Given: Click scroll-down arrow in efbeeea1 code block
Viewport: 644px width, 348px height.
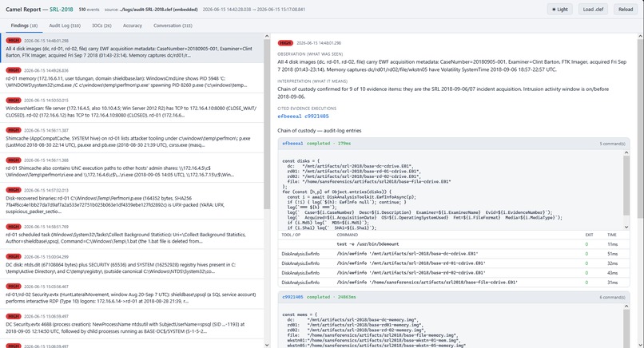Looking at the screenshot, I should pos(626,227).
